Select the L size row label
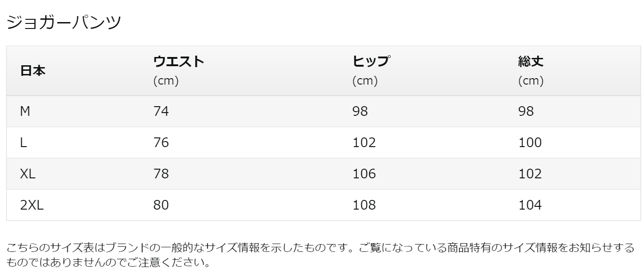 click(23, 142)
